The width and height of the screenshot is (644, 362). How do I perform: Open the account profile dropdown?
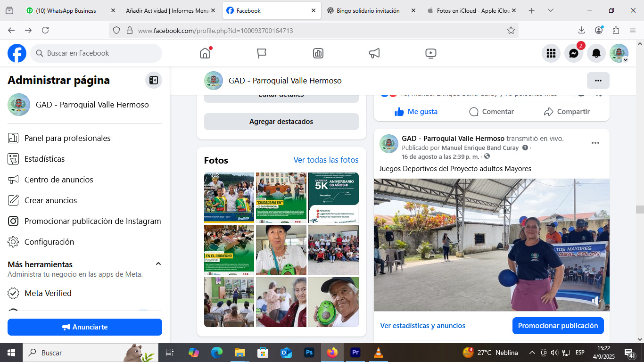pos(619,54)
